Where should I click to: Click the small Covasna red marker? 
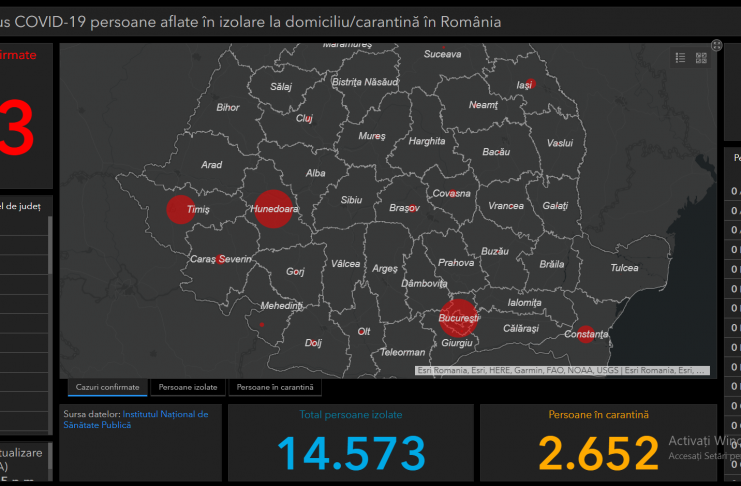point(453,192)
